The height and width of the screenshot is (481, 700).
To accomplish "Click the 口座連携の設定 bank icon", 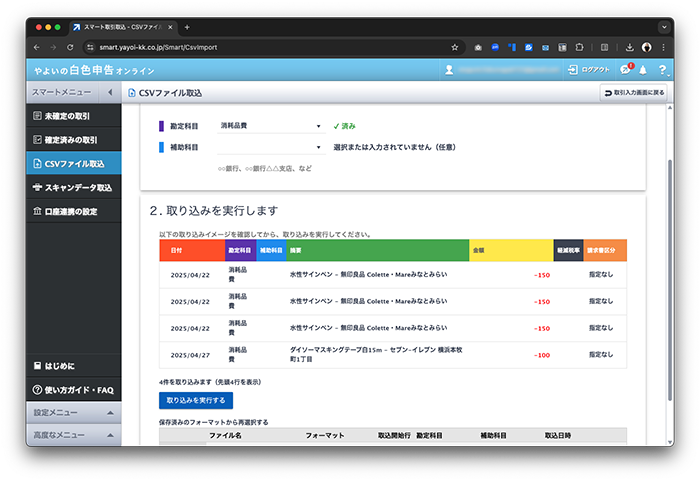I will [38, 211].
